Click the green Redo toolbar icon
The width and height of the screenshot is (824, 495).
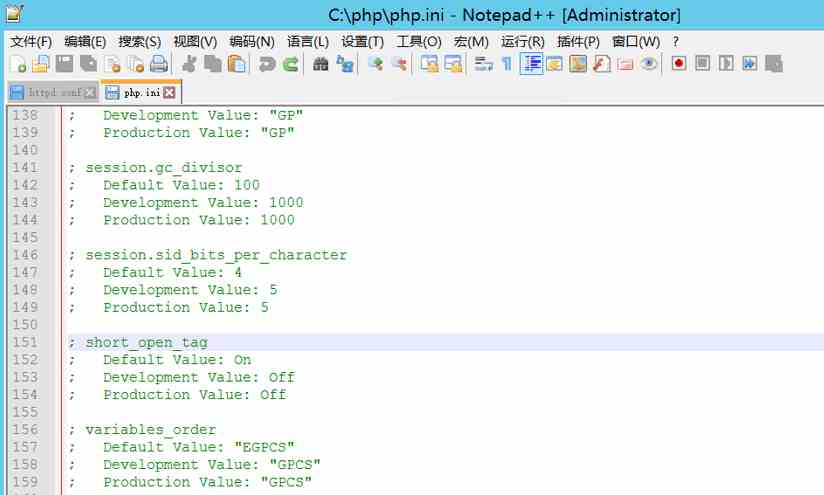291,64
